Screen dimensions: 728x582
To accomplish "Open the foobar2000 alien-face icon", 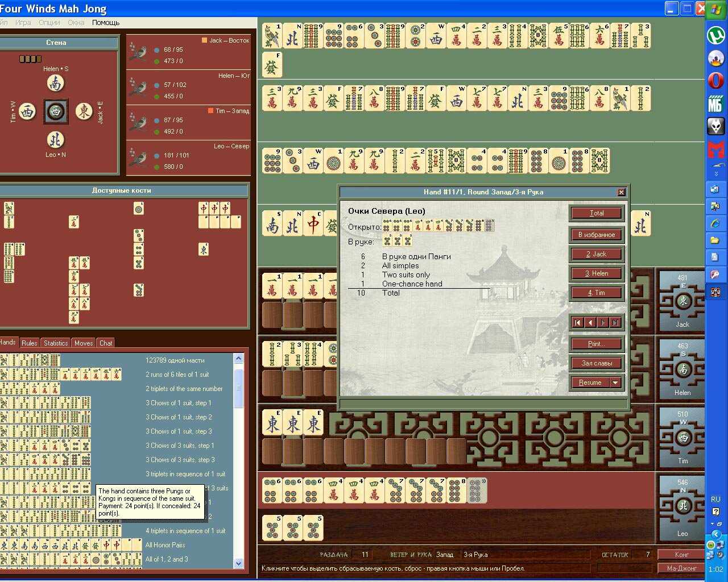I will coord(716,127).
